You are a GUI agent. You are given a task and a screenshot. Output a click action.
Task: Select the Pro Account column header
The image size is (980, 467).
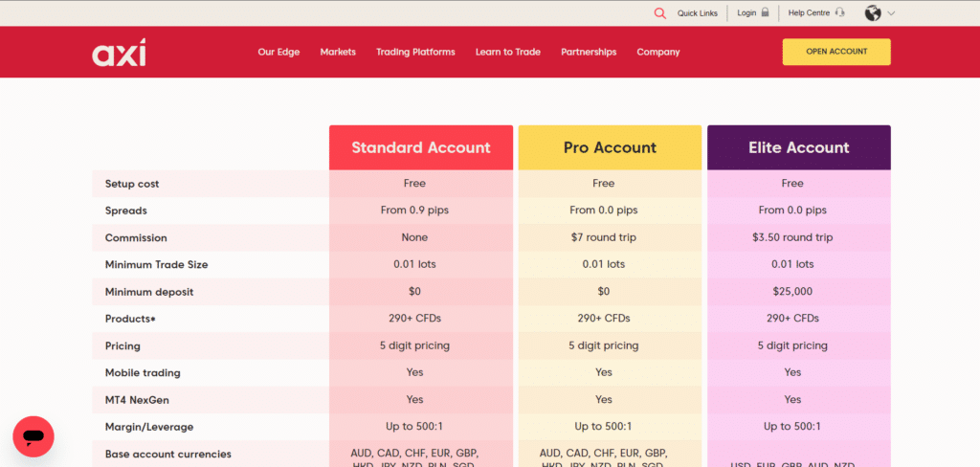click(610, 147)
